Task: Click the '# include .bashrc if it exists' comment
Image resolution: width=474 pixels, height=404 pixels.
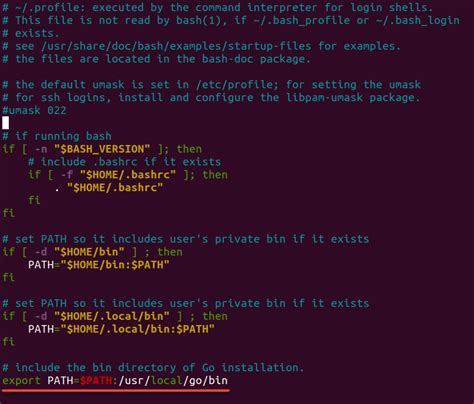Action: pyautogui.click(x=124, y=162)
